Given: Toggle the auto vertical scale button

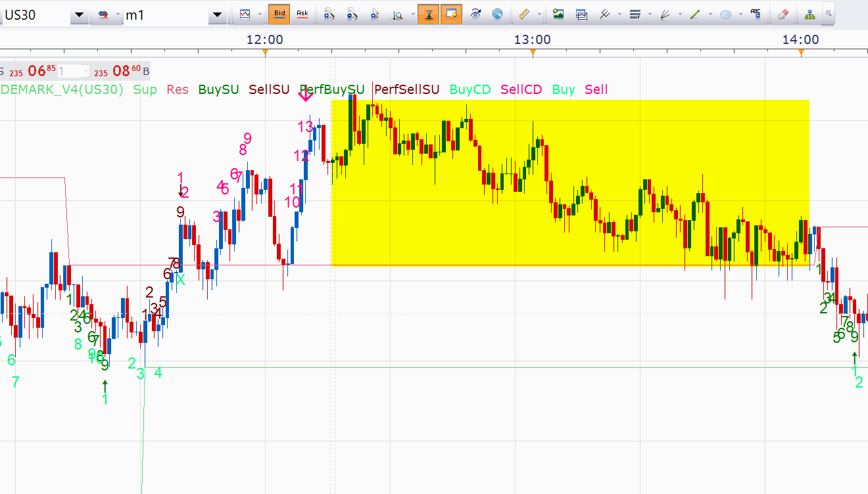Looking at the screenshot, I should [428, 14].
